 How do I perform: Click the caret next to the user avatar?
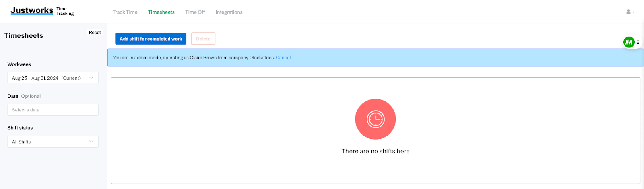click(x=634, y=12)
